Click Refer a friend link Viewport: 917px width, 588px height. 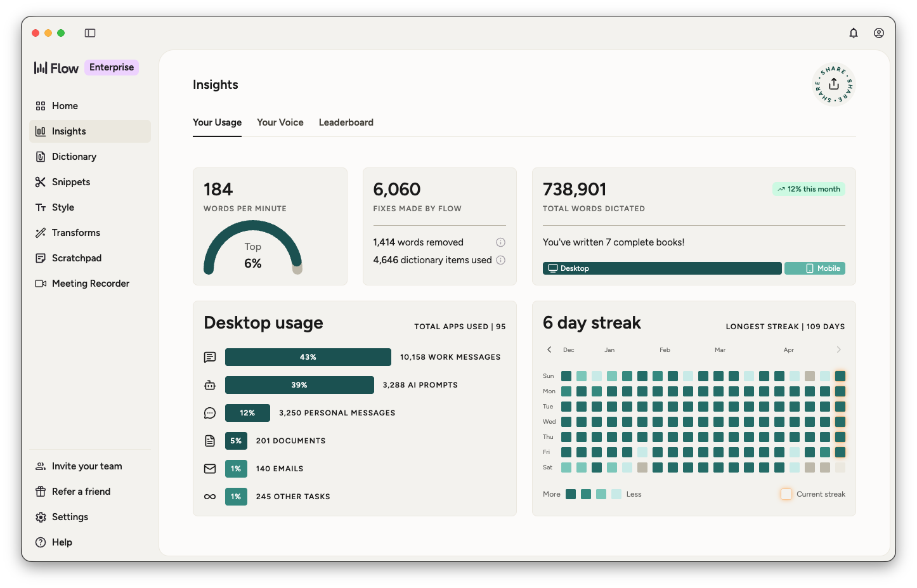[90, 492]
